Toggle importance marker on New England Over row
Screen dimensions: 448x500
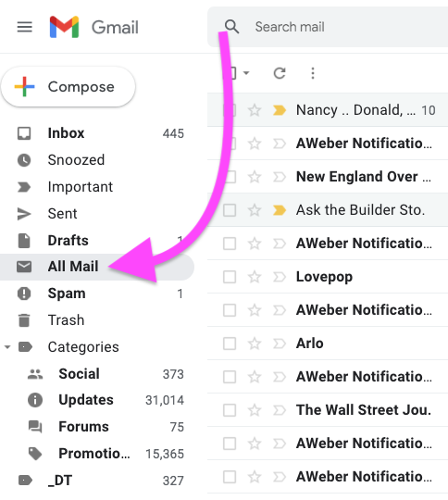pyautogui.click(x=280, y=177)
